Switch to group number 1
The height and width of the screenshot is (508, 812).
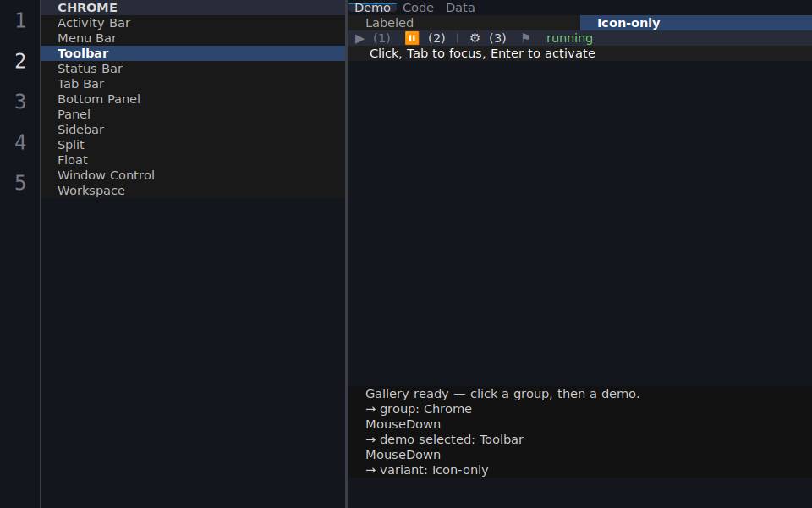tap(20, 20)
